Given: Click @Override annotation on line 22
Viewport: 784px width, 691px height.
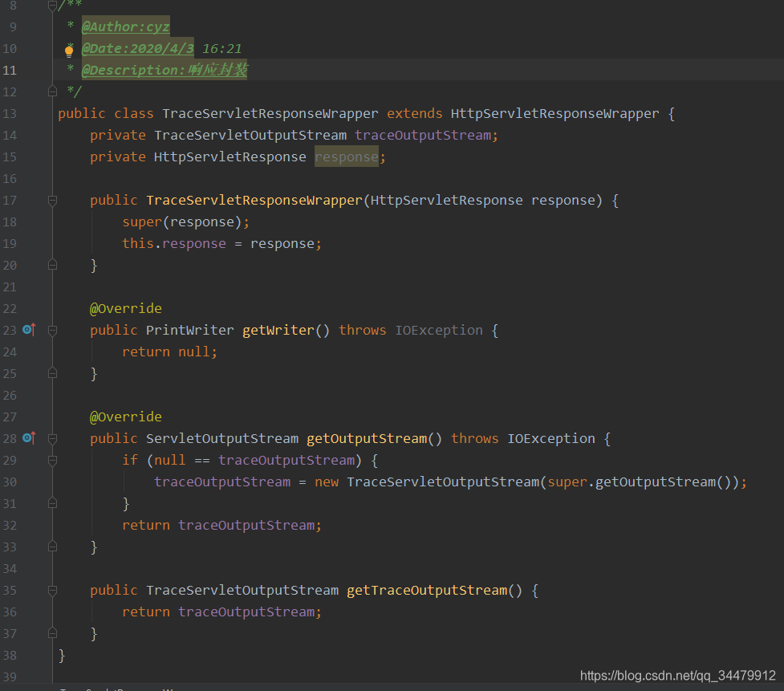Looking at the screenshot, I should tap(125, 308).
